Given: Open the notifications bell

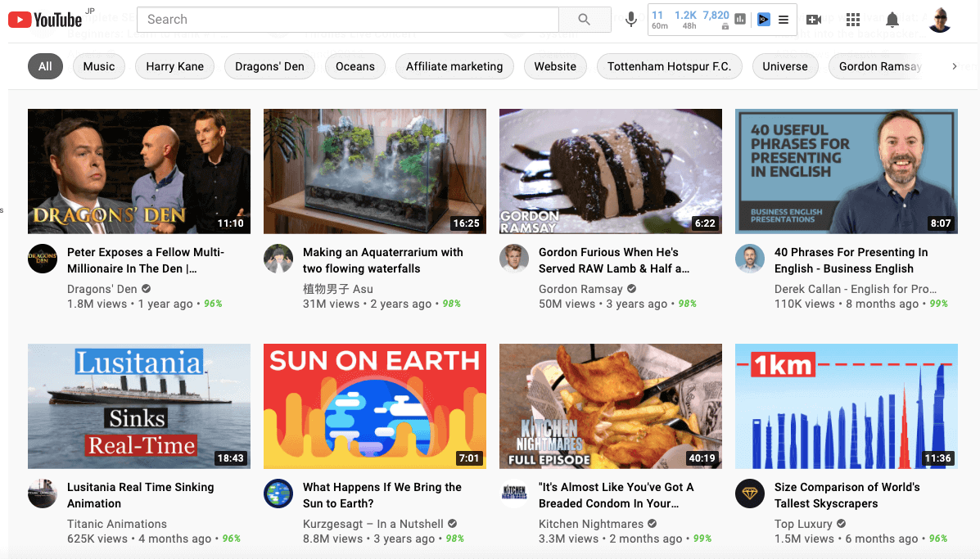Looking at the screenshot, I should 892,20.
